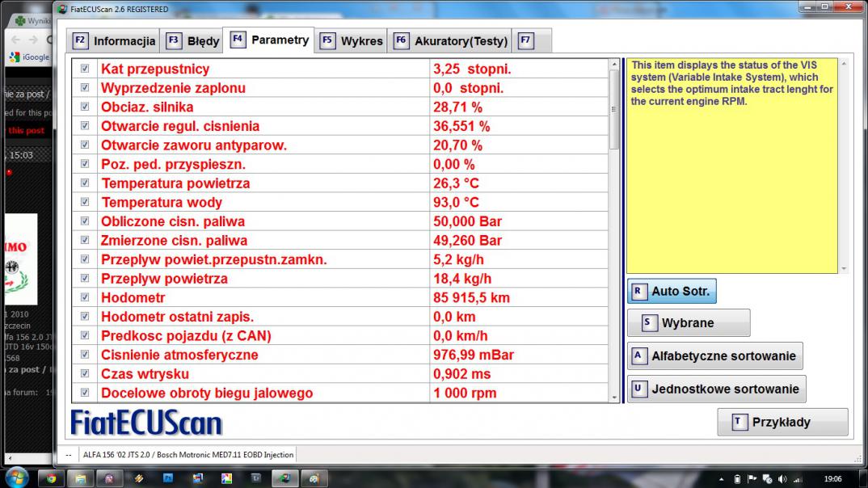Screen dimensions: 868x488
Task: Uncheck Przeplyw powietrza checkbox
Action: click(85, 278)
